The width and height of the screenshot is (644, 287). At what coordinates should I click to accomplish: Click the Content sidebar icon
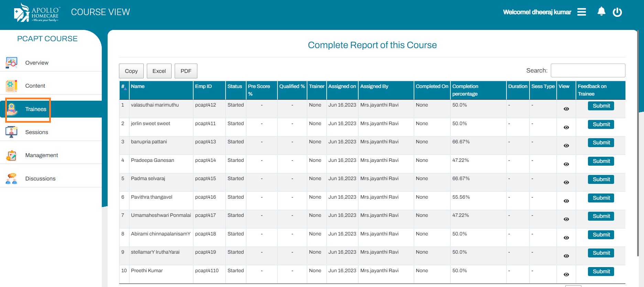tap(11, 86)
